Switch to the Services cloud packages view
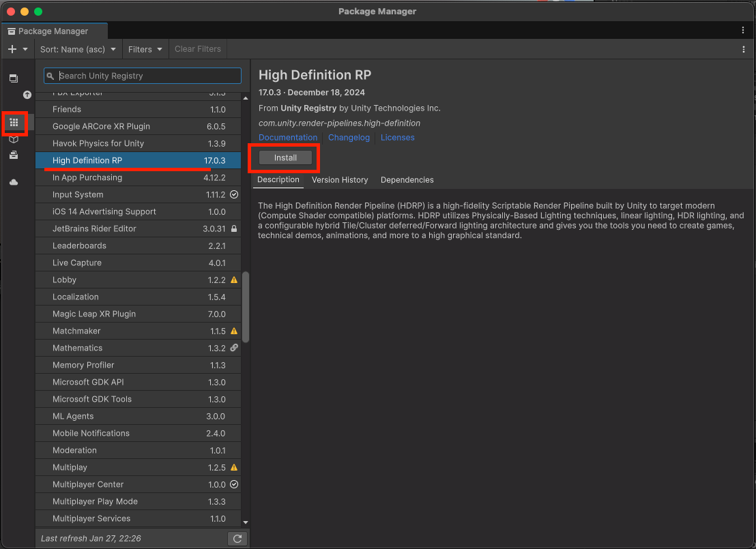This screenshot has width=756, height=549. 14,181
